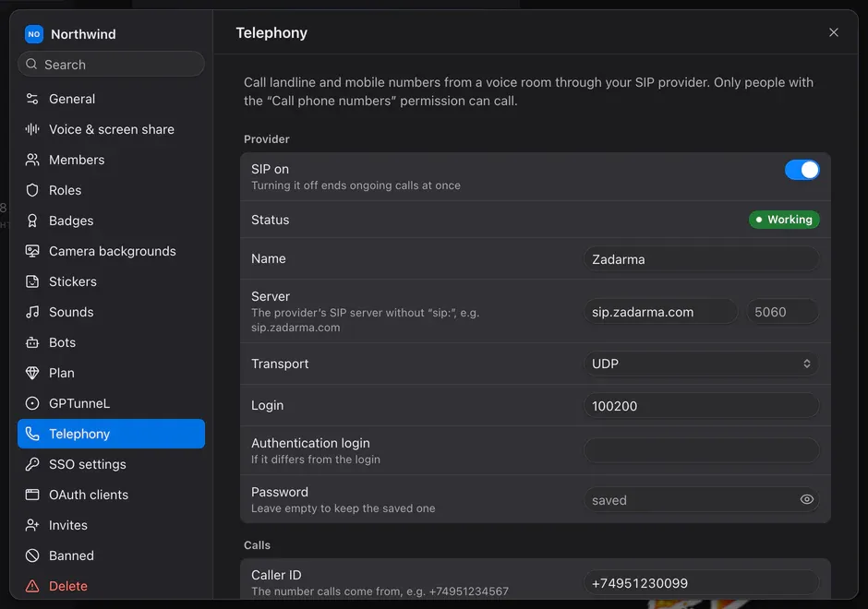The width and height of the screenshot is (868, 609).
Task: Open SSO settings section
Action: [111, 464]
